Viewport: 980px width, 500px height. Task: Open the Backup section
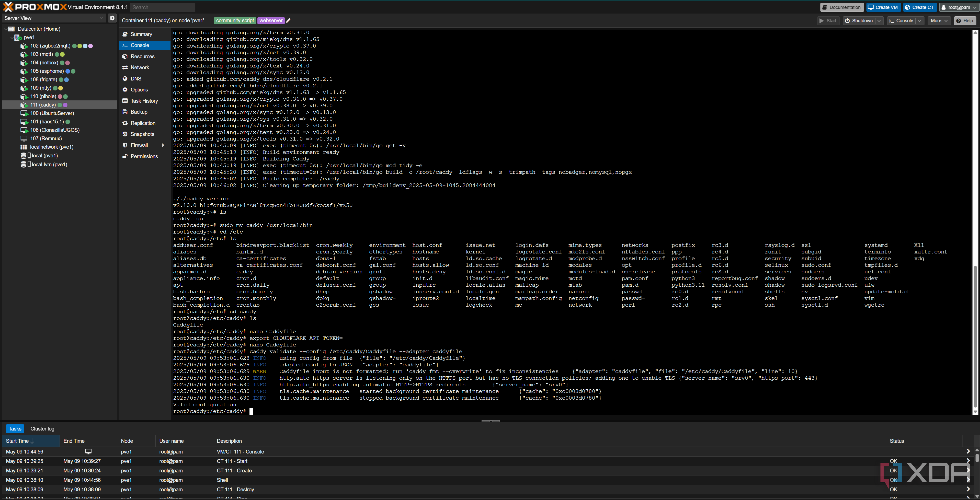click(x=139, y=112)
